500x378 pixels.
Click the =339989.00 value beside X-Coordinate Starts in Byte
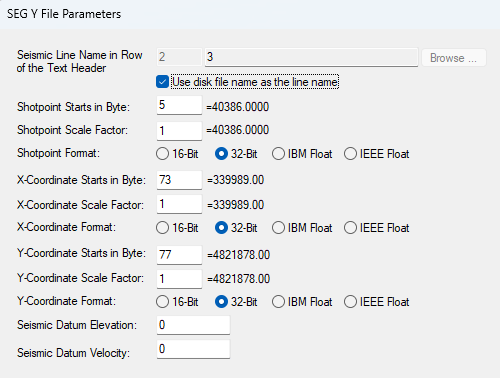235,180
